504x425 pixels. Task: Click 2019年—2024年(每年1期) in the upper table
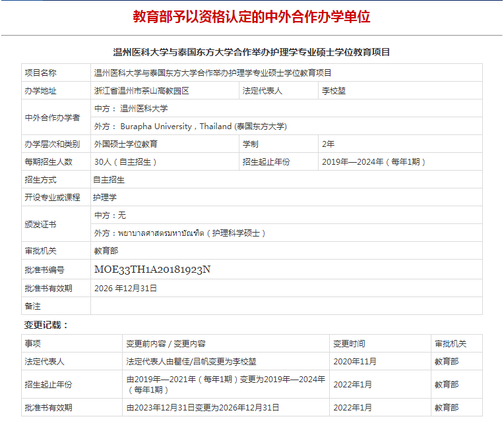click(373, 161)
